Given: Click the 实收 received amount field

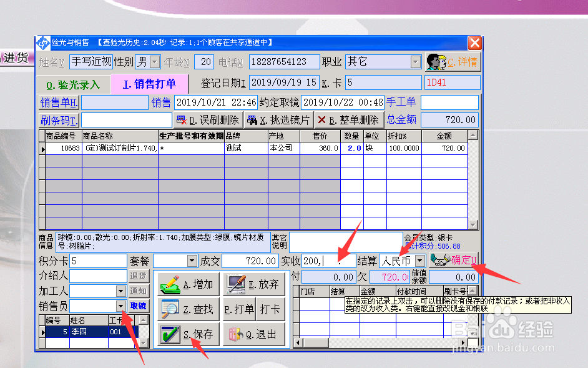Looking at the screenshot, I should coord(328,261).
